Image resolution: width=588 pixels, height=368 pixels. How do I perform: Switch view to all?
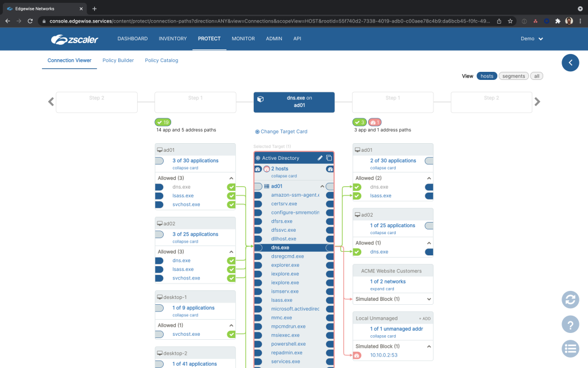pyautogui.click(x=536, y=75)
